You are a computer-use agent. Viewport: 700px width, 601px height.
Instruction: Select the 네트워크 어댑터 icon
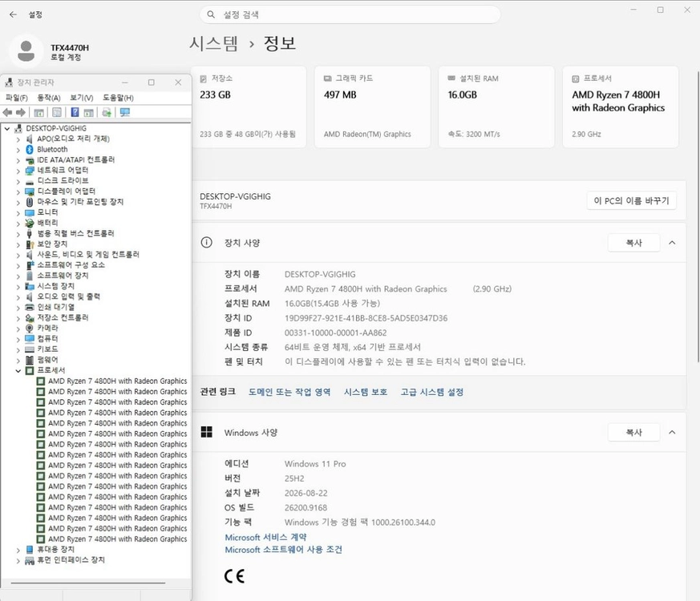(x=30, y=170)
